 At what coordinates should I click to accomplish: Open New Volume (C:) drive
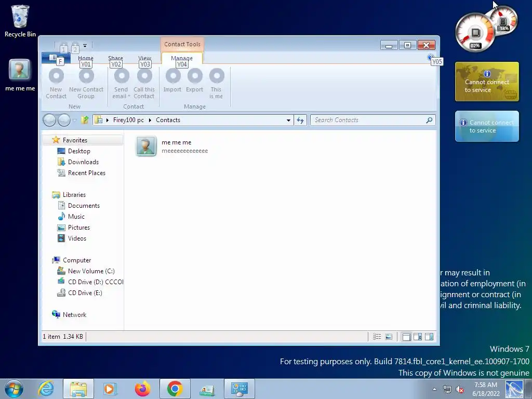91,271
